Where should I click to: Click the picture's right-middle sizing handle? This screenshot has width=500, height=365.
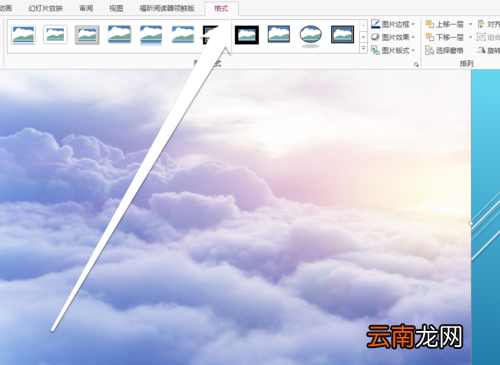coord(471,223)
